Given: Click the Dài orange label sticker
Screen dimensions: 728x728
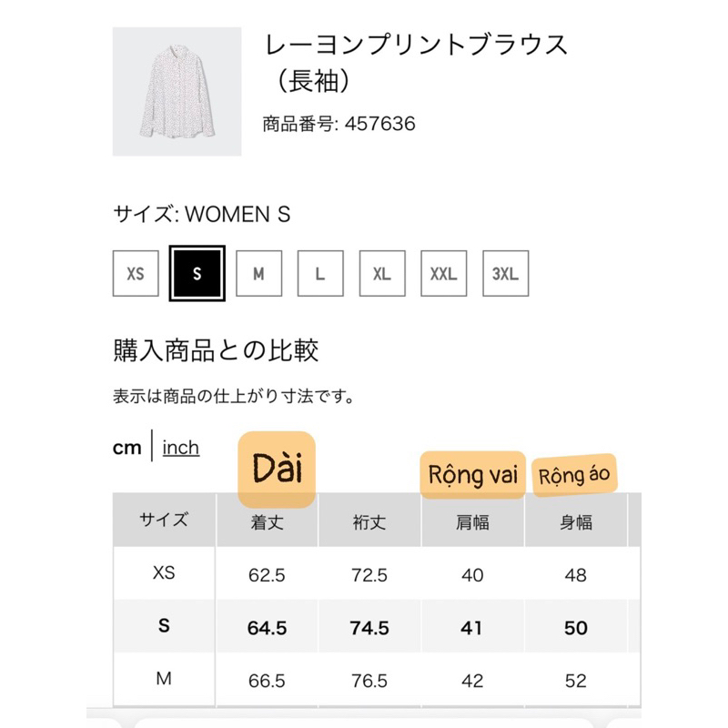Looking at the screenshot, I should tap(277, 470).
